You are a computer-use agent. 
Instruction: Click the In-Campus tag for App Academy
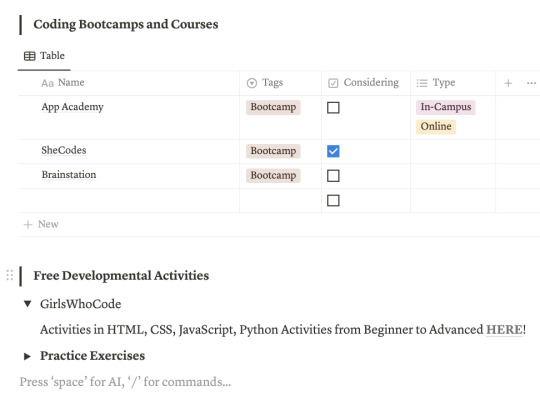446,107
